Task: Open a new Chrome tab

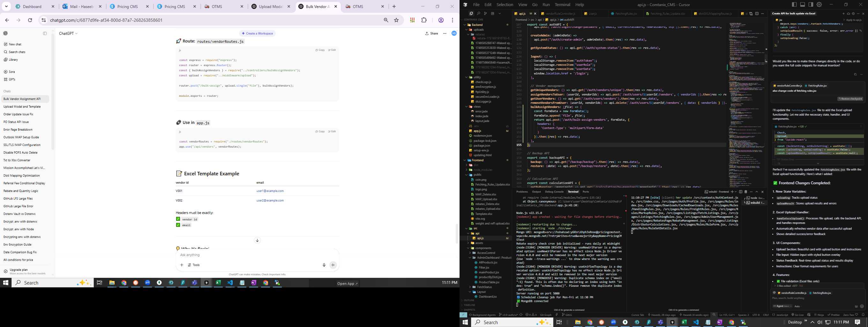Action: click(394, 6)
